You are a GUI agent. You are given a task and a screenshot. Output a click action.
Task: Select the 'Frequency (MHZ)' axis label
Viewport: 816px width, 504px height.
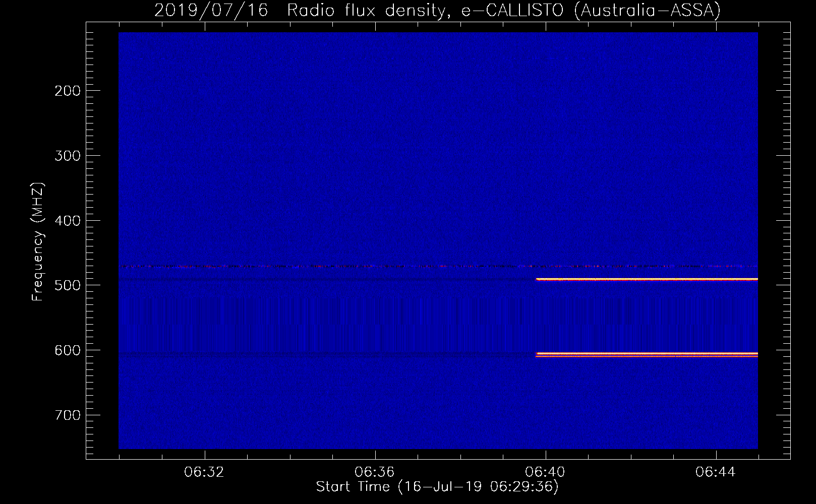[x=38, y=242]
